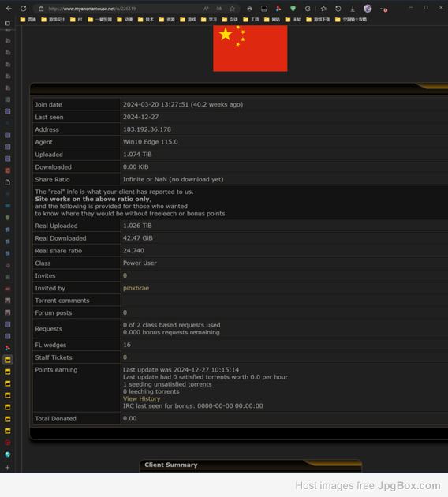448x497 pixels.
Task: Click the browser back arrow
Action: pyautogui.click(x=9, y=9)
